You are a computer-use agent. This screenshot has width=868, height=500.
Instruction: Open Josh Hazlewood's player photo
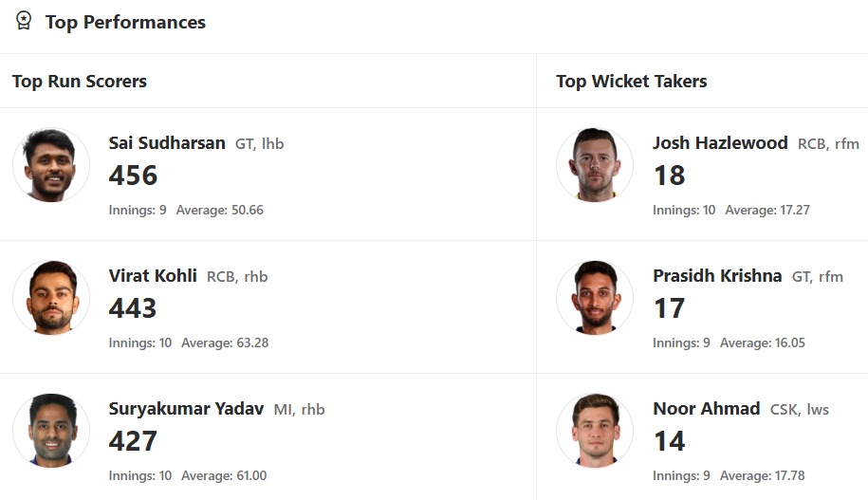point(595,165)
